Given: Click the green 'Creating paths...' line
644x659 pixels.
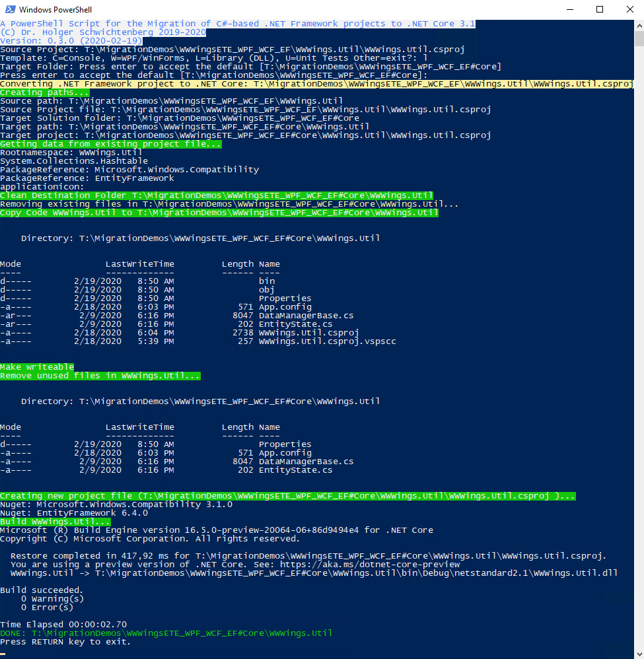Looking at the screenshot, I should [x=44, y=92].
